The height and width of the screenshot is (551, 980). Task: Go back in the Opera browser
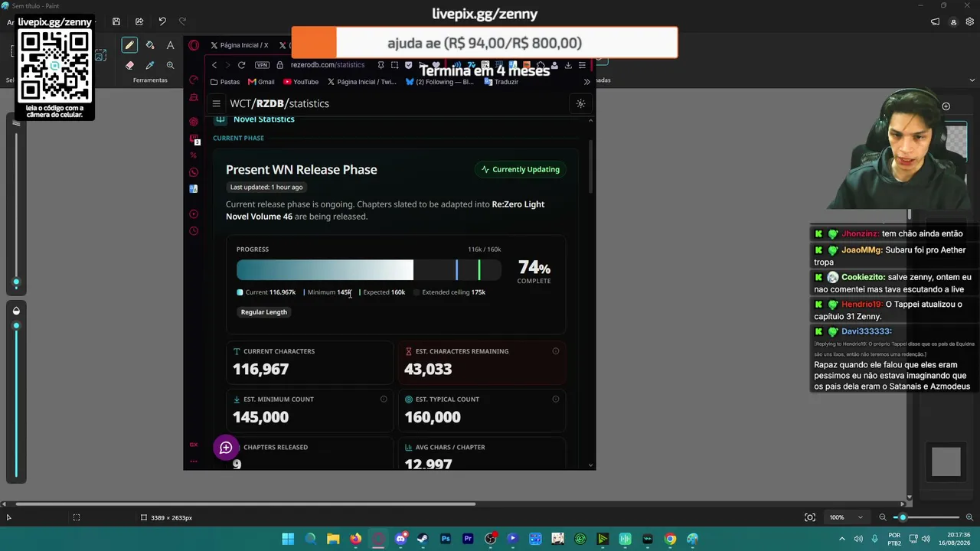tap(214, 65)
